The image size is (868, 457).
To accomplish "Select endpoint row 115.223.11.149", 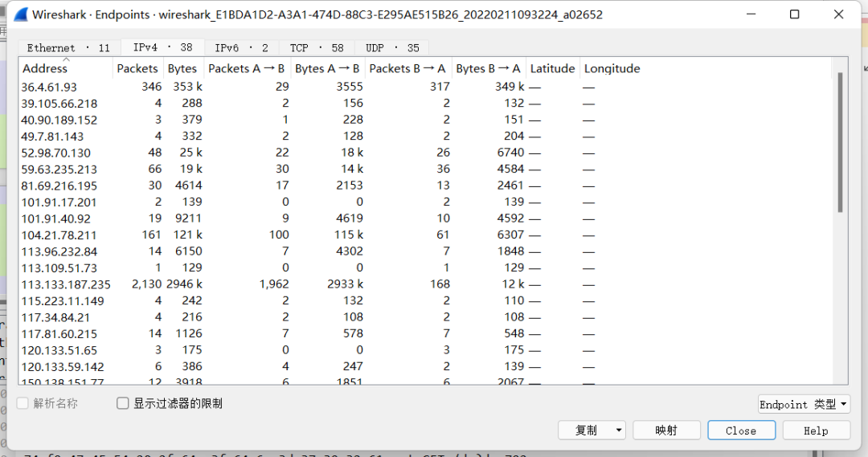I will [x=424, y=301].
